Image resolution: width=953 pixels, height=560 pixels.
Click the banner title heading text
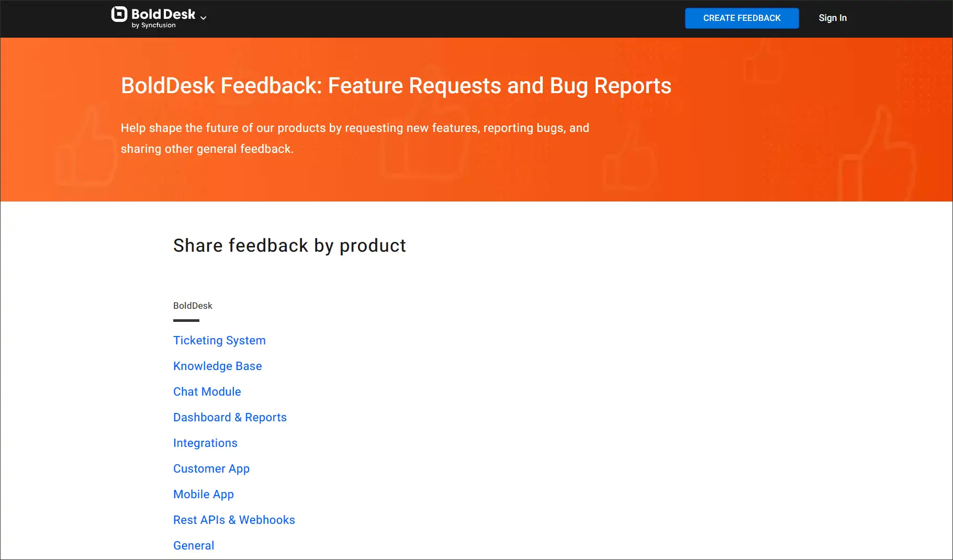396,86
